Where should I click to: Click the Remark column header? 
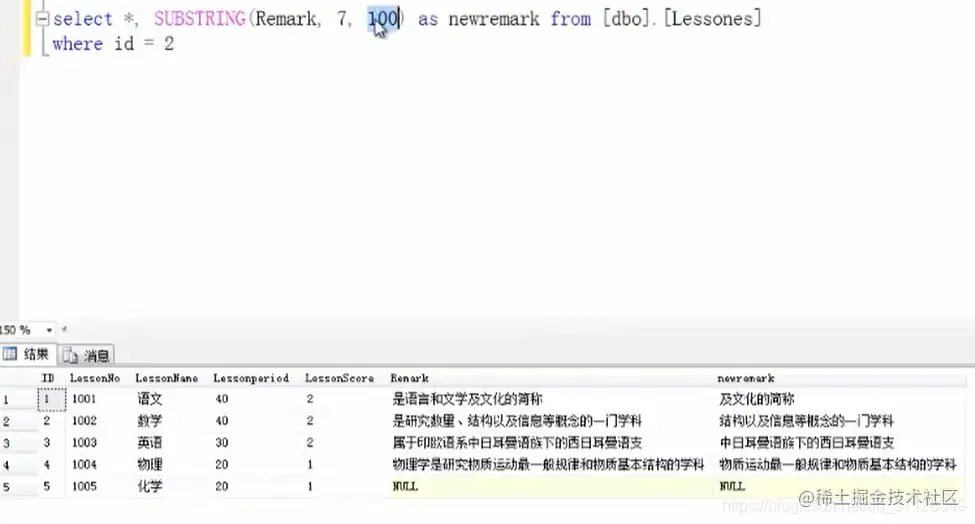pos(409,378)
